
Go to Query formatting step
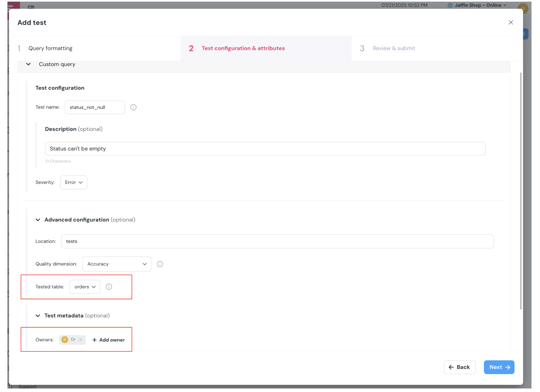(50, 48)
